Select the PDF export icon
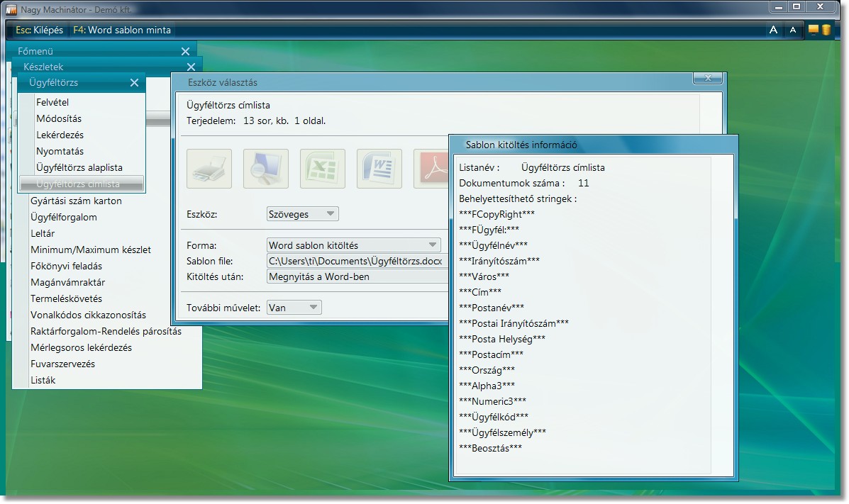This screenshot has height=504, width=849. [431, 169]
